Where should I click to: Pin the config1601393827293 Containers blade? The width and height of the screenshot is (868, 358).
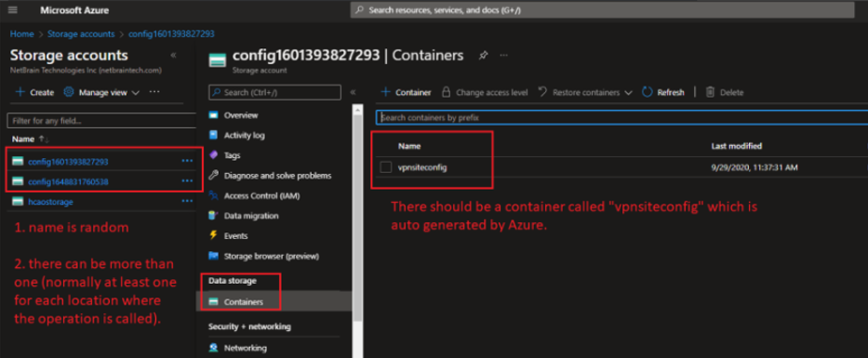click(483, 56)
